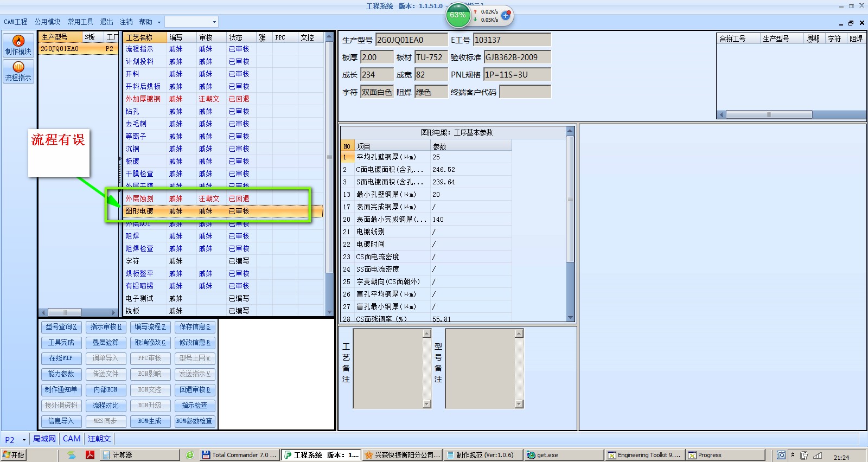Viewport: 868px width, 462px height.
Task: Open the Adobe PDF quick-launch icon
Action: [x=90, y=455]
